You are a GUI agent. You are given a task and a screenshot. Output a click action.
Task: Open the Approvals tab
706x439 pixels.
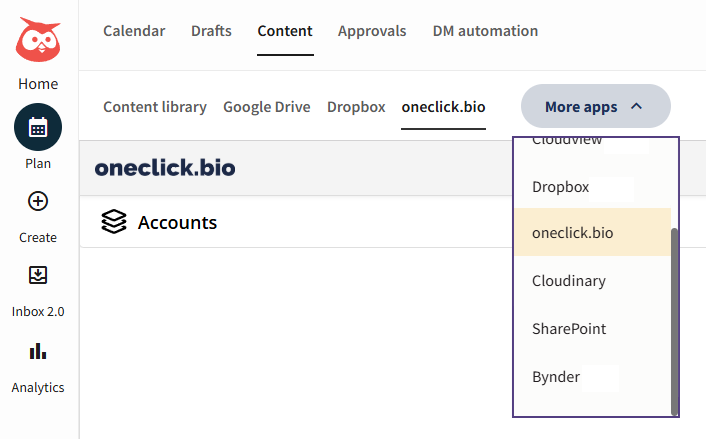click(372, 31)
